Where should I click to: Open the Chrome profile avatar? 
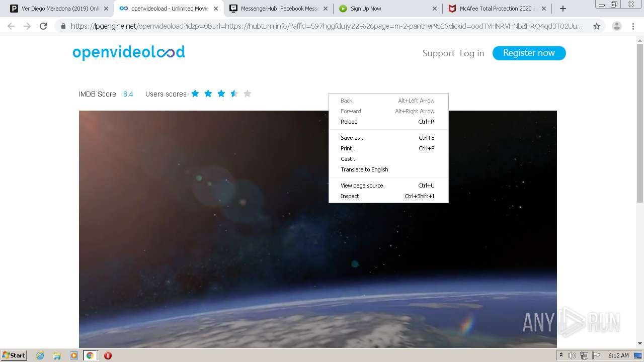pyautogui.click(x=616, y=26)
